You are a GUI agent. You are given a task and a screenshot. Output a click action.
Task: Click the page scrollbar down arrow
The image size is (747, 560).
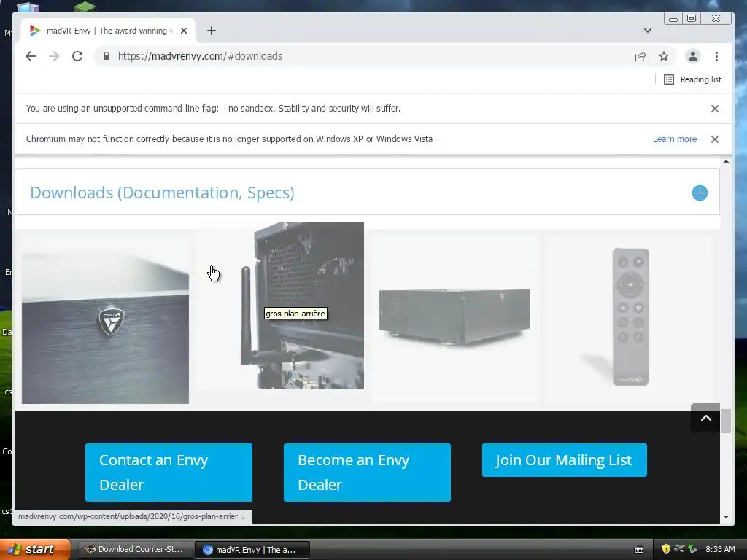(726, 517)
